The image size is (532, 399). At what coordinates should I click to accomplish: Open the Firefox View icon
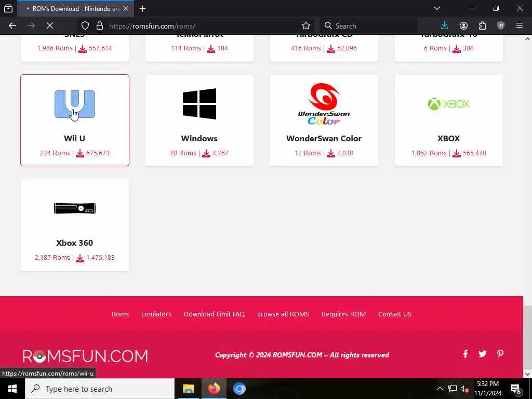pos(8,8)
